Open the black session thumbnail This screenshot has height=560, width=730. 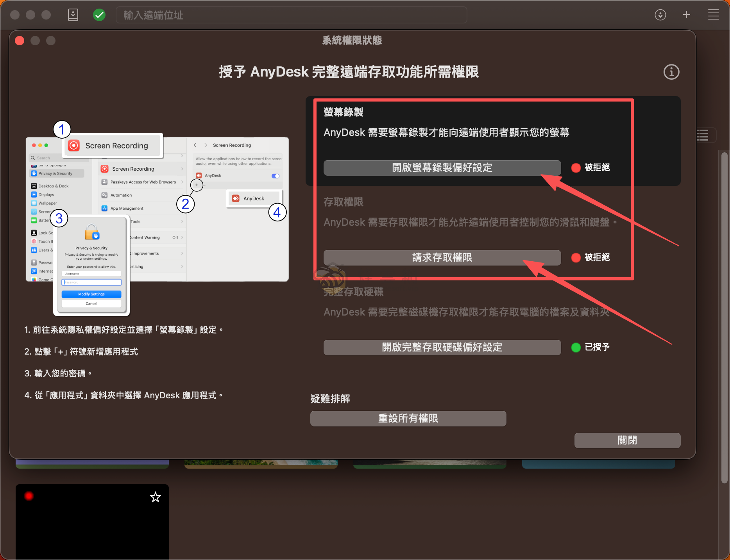click(x=92, y=522)
